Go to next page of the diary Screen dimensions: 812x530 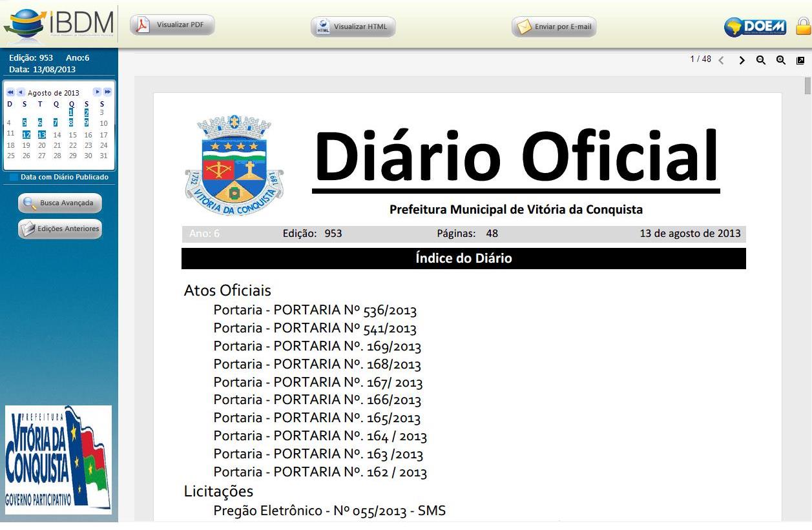pos(742,60)
